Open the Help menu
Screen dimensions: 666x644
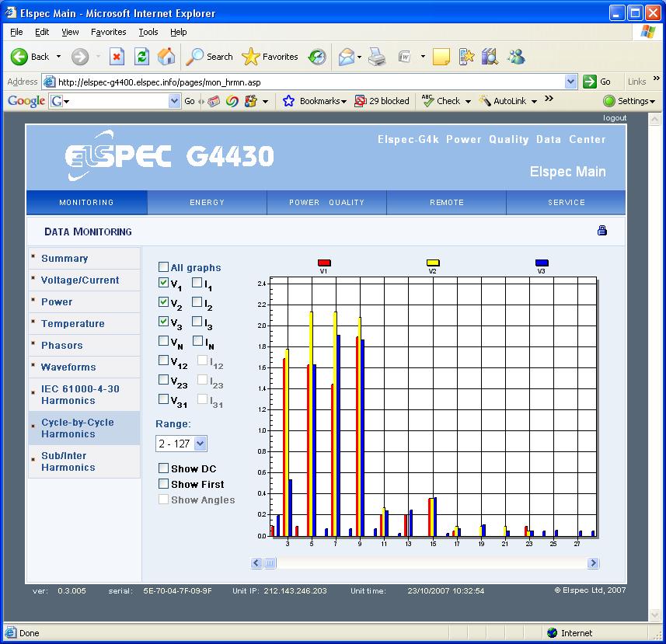pos(179,32)
